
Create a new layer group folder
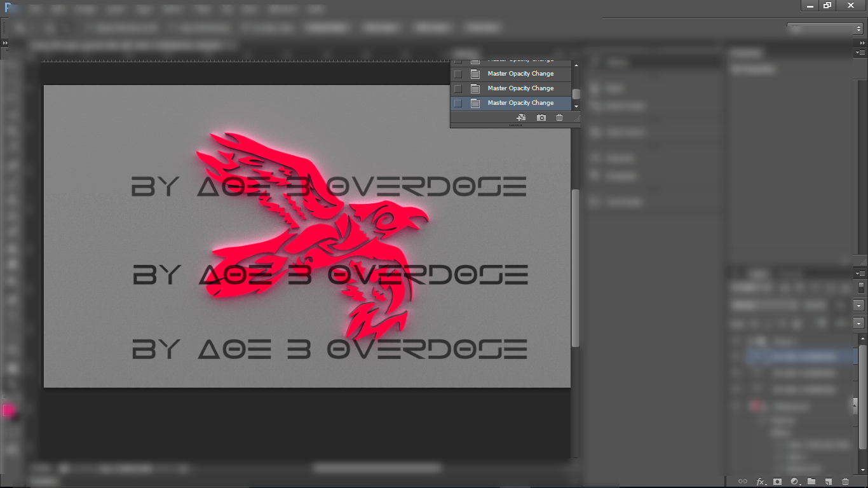point(811,482)
